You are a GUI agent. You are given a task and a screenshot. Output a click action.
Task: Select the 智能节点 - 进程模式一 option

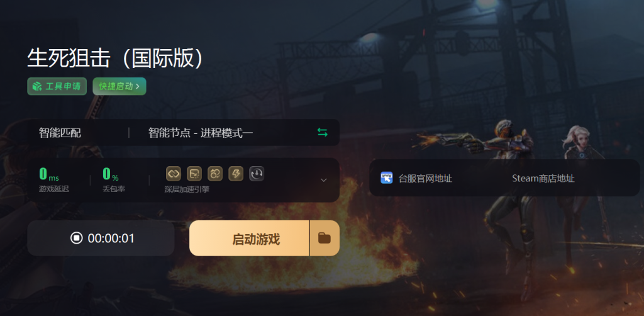(x=201, y=133)
